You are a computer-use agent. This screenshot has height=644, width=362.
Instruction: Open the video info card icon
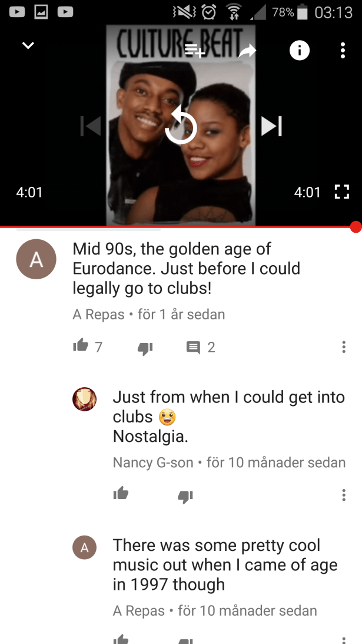coord(299,51)
